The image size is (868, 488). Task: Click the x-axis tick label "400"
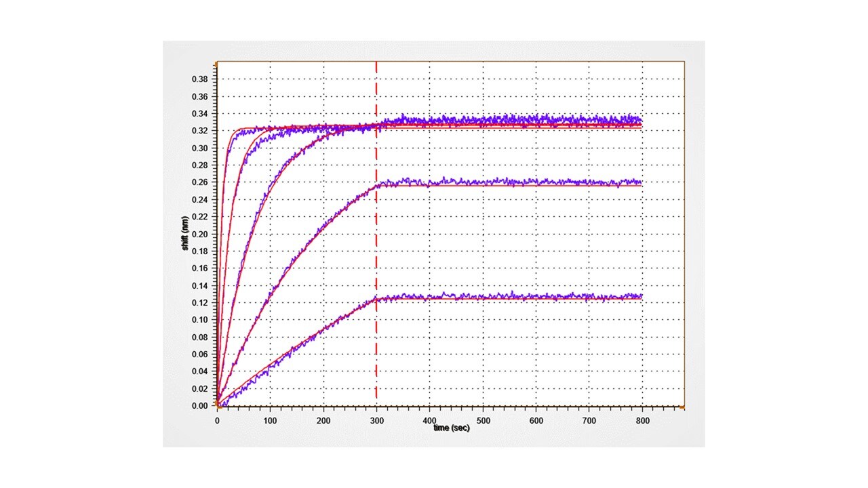[x=429, y=420]
